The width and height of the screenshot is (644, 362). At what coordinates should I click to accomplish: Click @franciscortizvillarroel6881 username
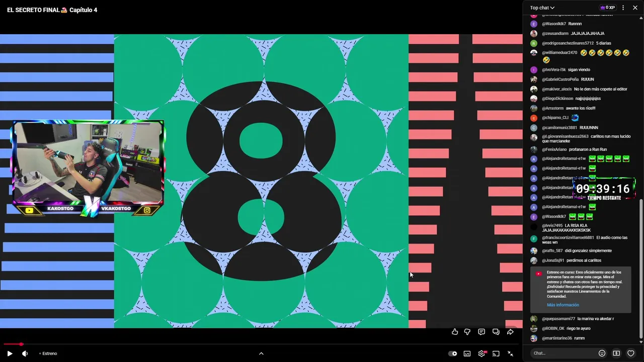coord(568,238)
